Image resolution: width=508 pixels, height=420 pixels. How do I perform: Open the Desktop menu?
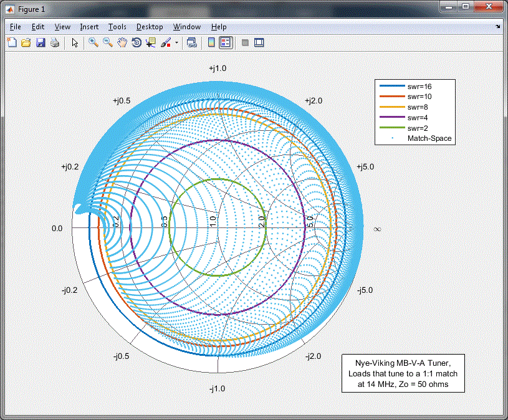point(150,27)
